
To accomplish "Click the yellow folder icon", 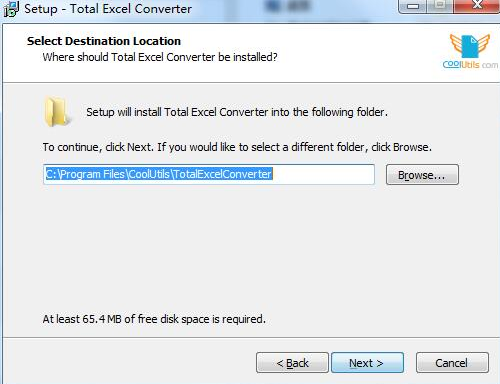I will point(57,112).
